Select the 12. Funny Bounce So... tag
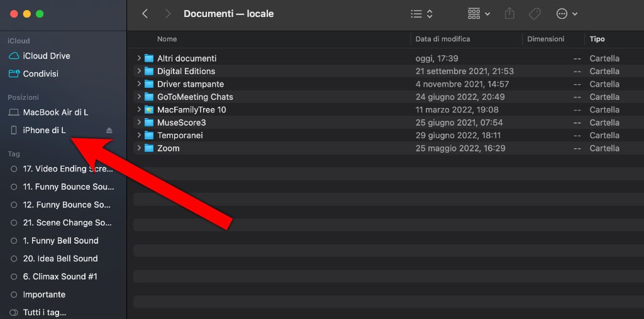The height and width of the screenshot is (319, 644). [61, 205]
